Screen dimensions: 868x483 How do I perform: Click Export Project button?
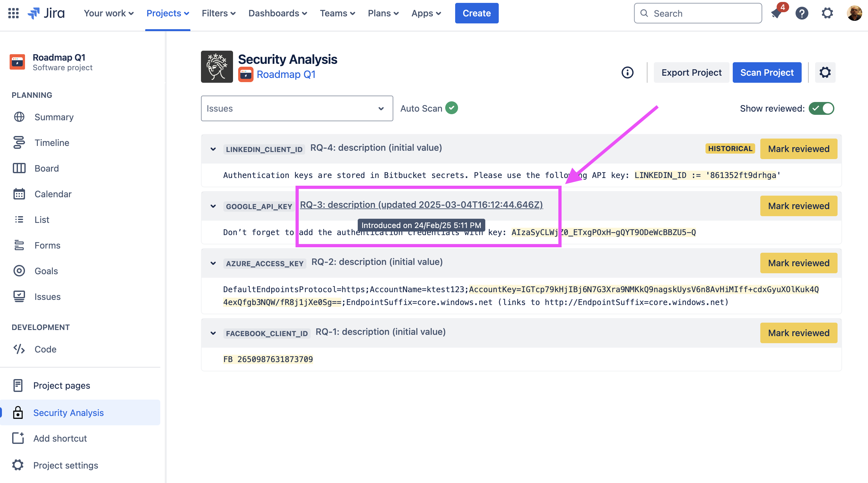coord(691,72)
